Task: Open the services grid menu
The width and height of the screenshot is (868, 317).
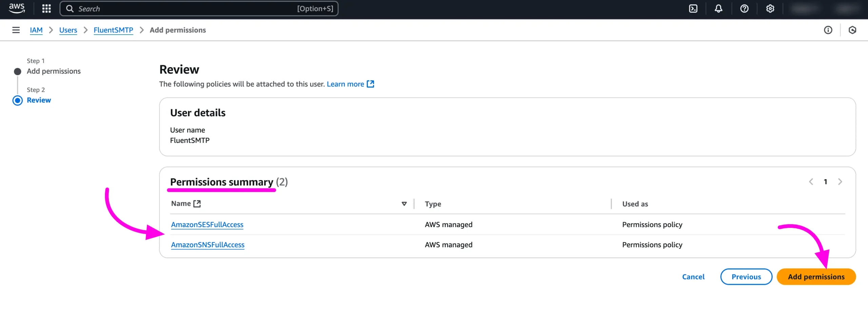Action: (46, 8)
